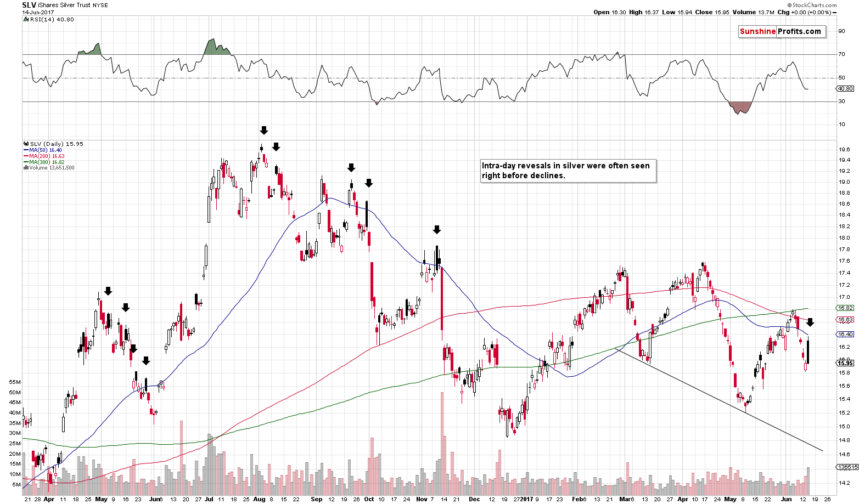Click the Oct label on the date axis
The width and height of the screenshot is (859, 504).
(369, 500)
